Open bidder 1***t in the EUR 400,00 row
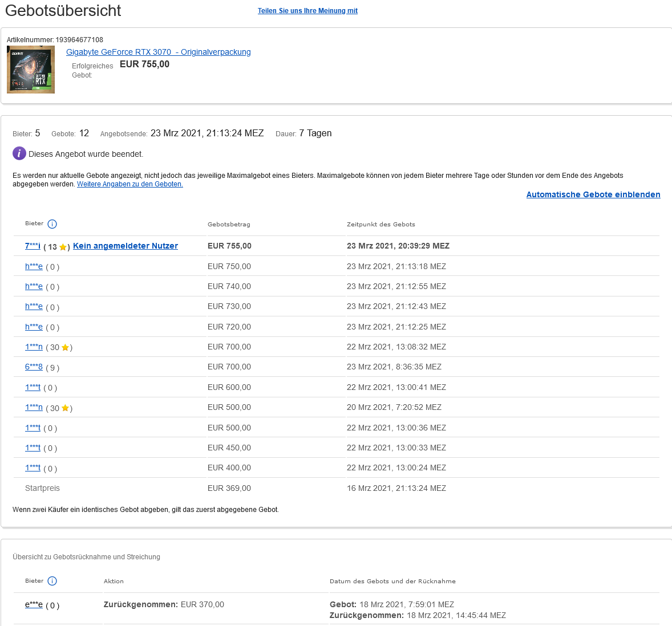The image size is (672, 626). (33, 468)
